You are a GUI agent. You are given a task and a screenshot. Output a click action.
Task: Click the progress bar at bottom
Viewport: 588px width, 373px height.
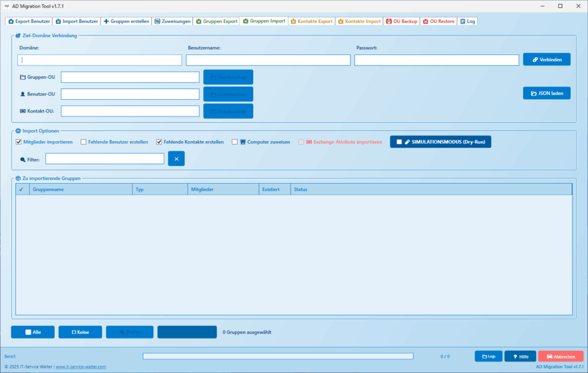[x=278, y=356]
